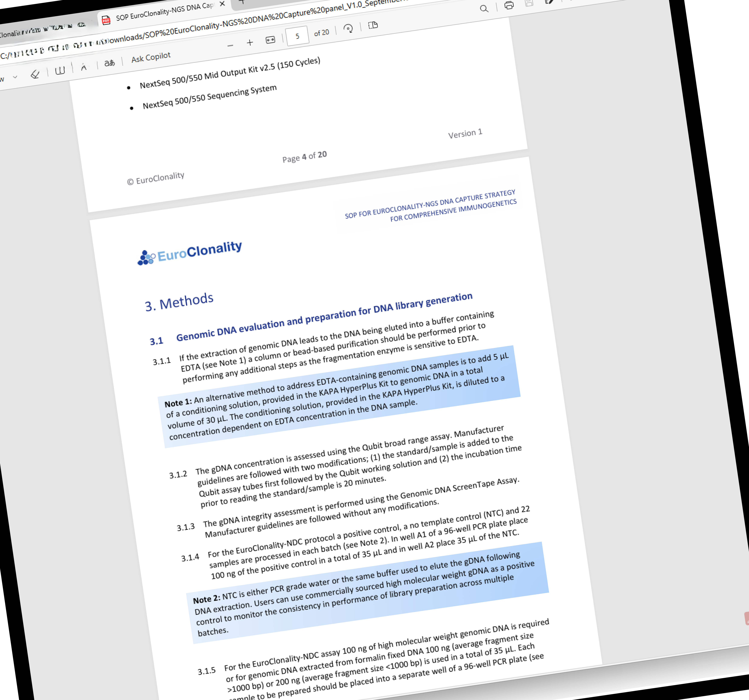Image resolution: width=749 pixels, height=700 pixels.
Task: Print the document with the printer icon
Action: click(x=509, y=5)
